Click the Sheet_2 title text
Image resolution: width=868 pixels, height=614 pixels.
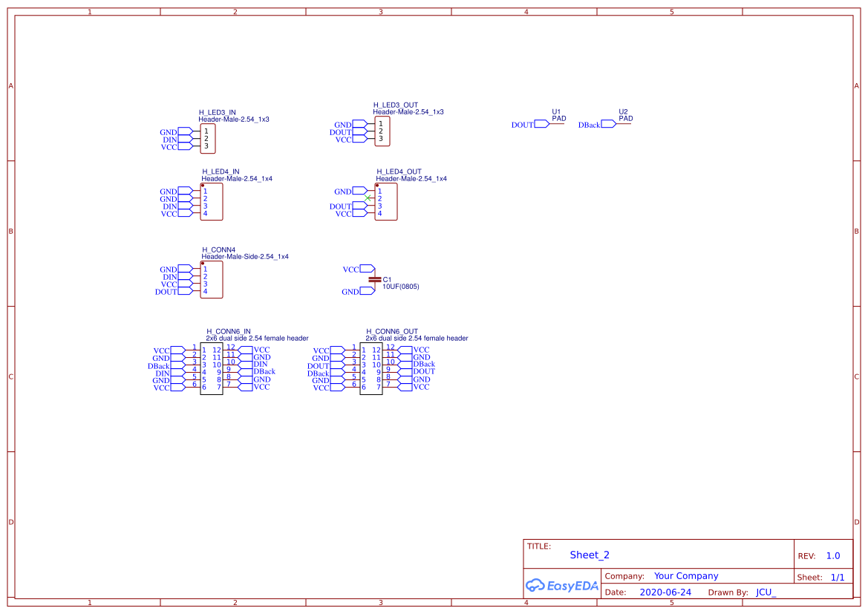point(590,555)
